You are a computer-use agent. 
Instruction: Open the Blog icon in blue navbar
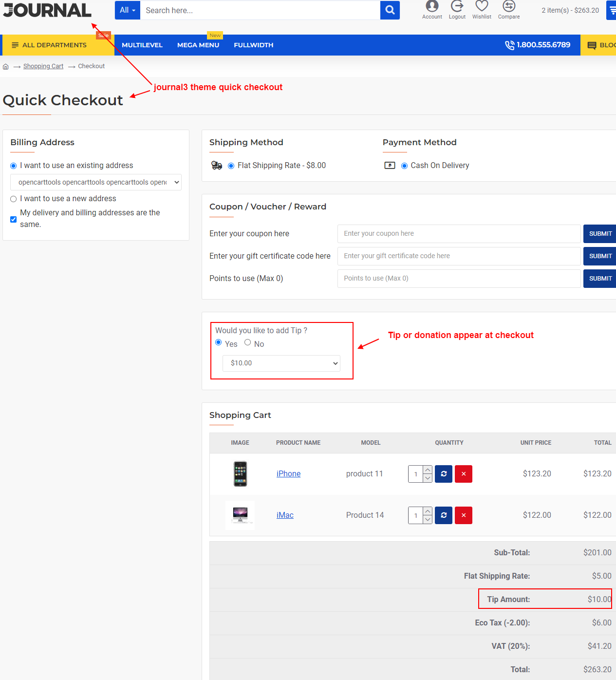[x=592, y=45]
